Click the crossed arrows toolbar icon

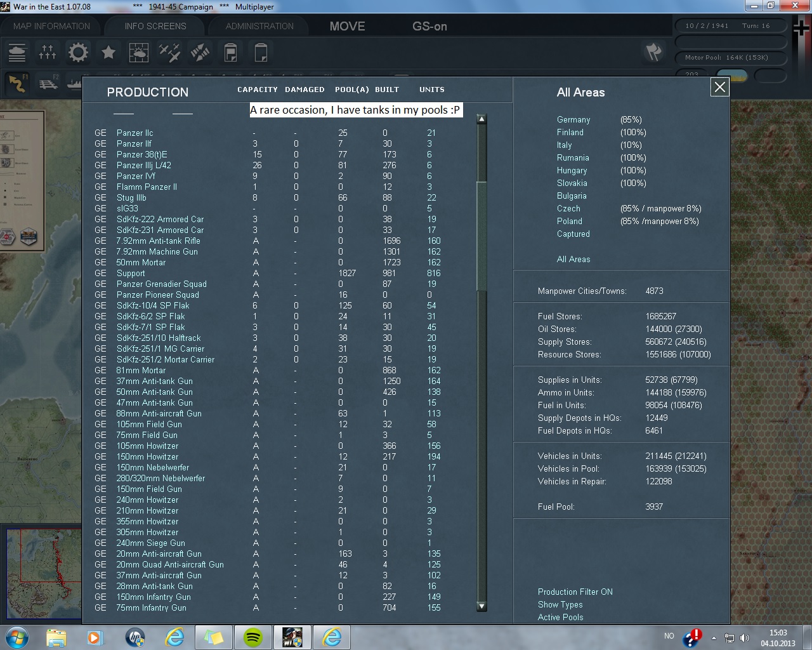tap(200, 52)
